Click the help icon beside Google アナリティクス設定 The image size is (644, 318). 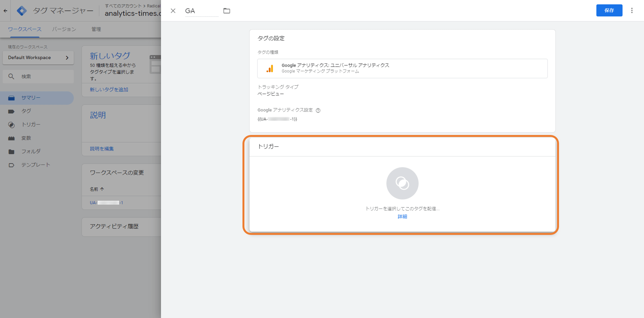[318, 111]
